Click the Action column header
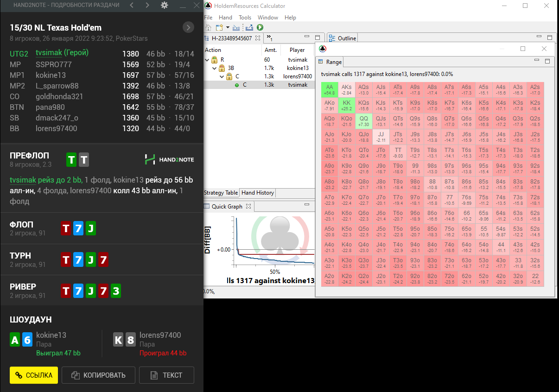 (213, 50)
